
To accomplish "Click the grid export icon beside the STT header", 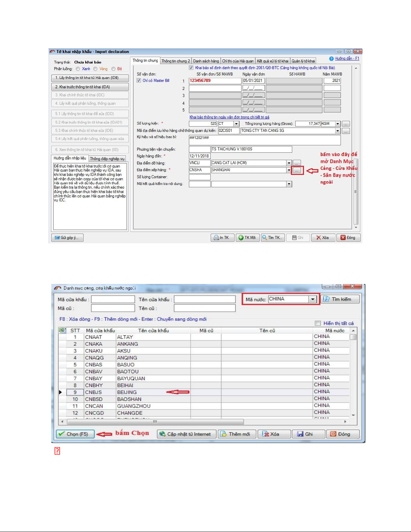I will pos(62,330).
